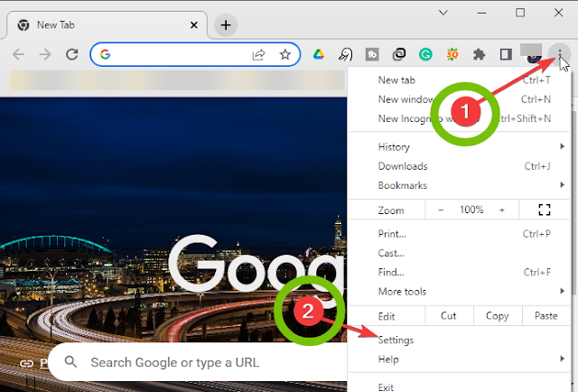Screen dimensions: 578x392
Task: Increase zoom with the plus button
Action: pyautogui.click(x=502, y=210)
